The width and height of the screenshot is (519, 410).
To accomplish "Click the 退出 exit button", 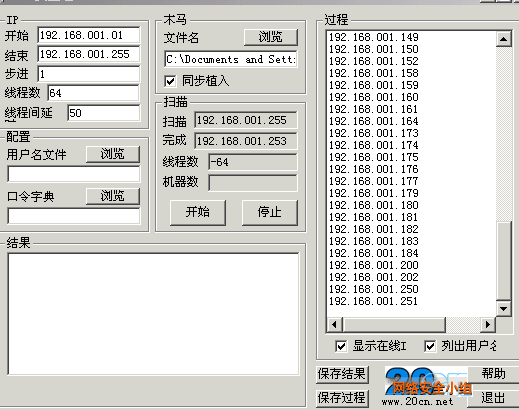I will pyautogui.click(x=493, y=398).
